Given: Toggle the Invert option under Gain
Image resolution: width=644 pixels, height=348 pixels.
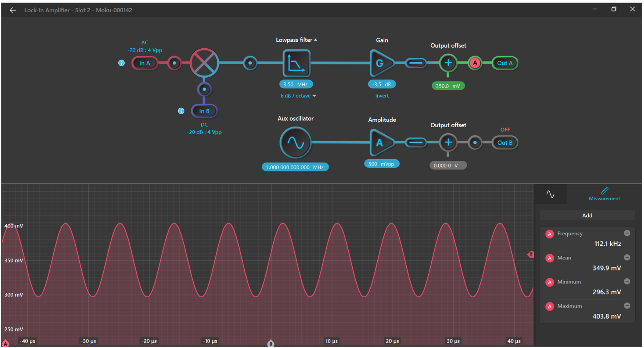Looking at the screenshot, I should 381,96.
